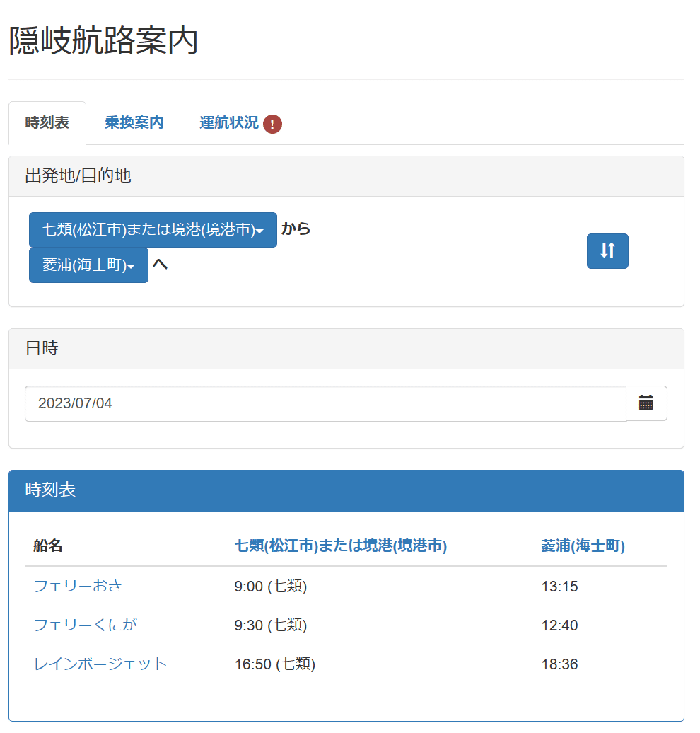Click arrival time 13:15
The width and height of the screenshot is (700, 733).
coord(559,587)
